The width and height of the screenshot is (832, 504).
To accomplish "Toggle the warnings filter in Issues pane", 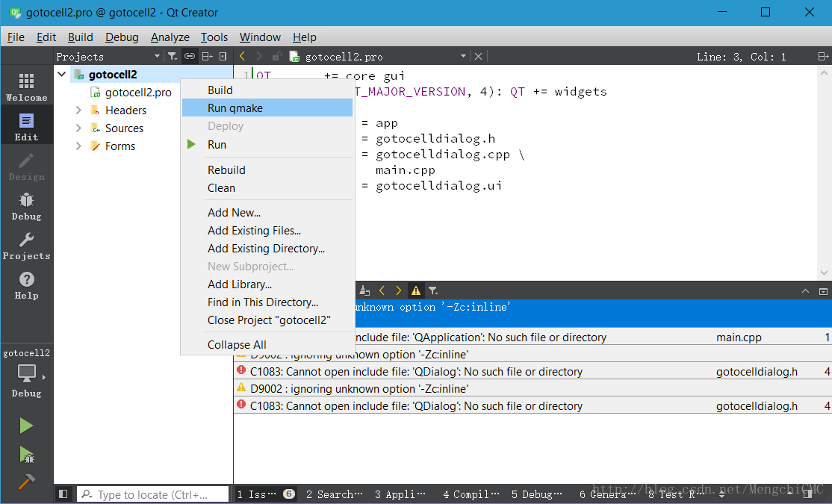I will pyautogui.click(x=416, y=290).
